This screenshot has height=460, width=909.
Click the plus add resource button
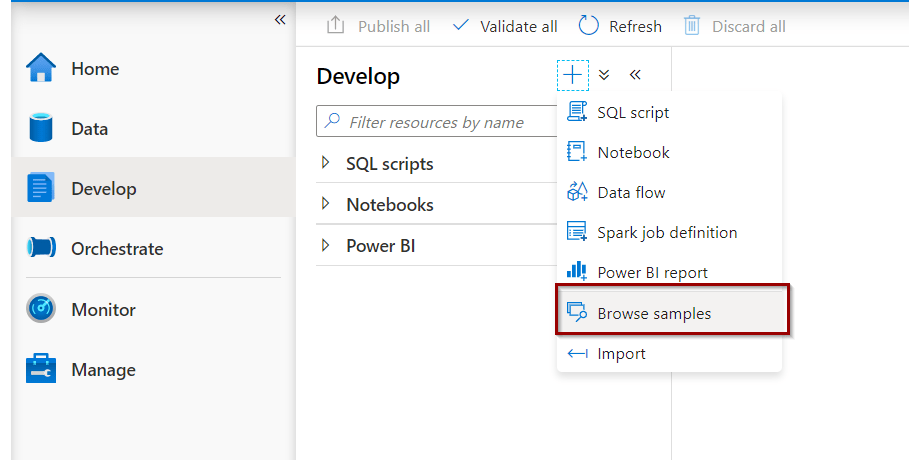click(573, 75)
